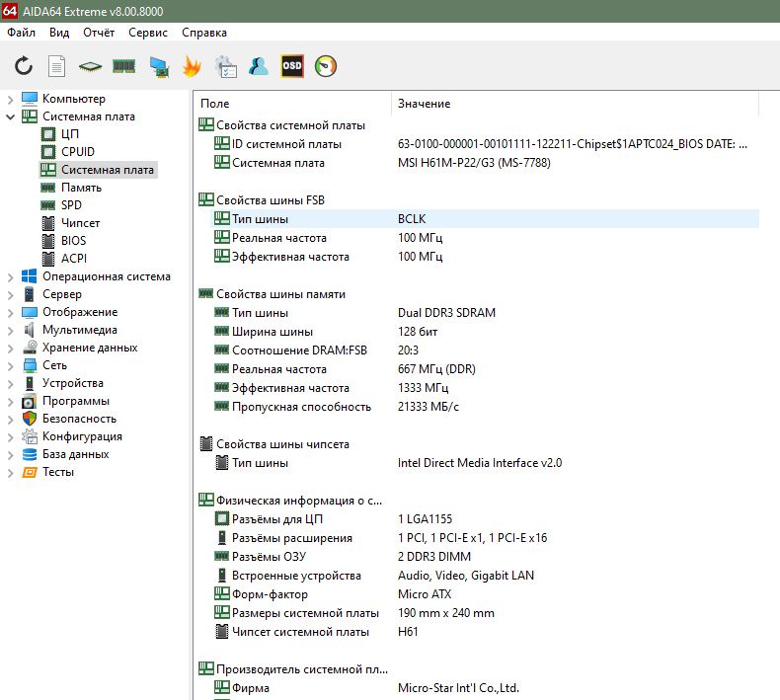The height and width of the screenshot is (700, 780).
Task: Expand the Отображение tree node
Action: pos(11,313)
